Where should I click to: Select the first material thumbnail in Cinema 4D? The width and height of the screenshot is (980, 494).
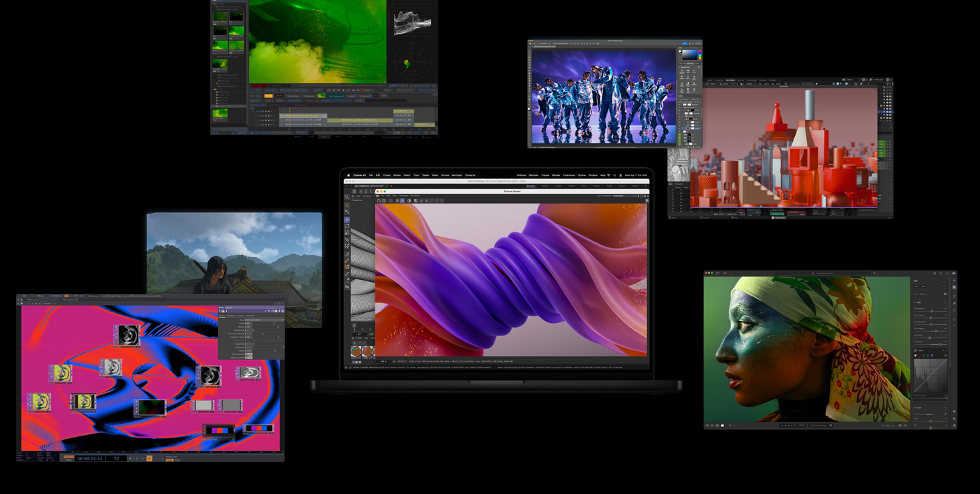[356, 351]
